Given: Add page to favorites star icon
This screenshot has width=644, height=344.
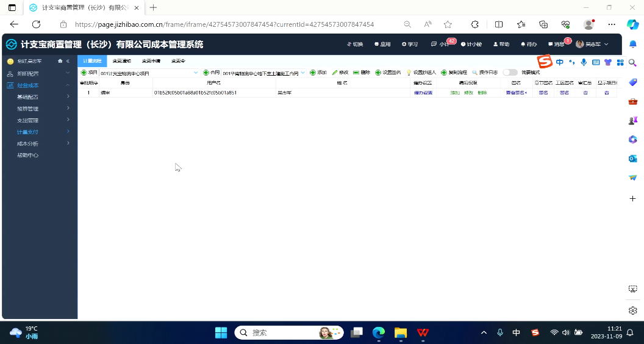Looking at the screenshot, I should click(448, 24).
